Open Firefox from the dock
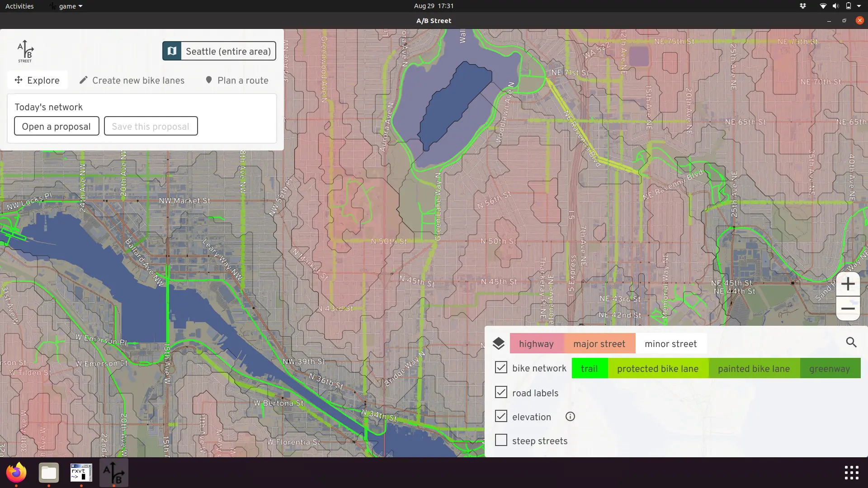868x488 pixels. [x=16, y=473]
